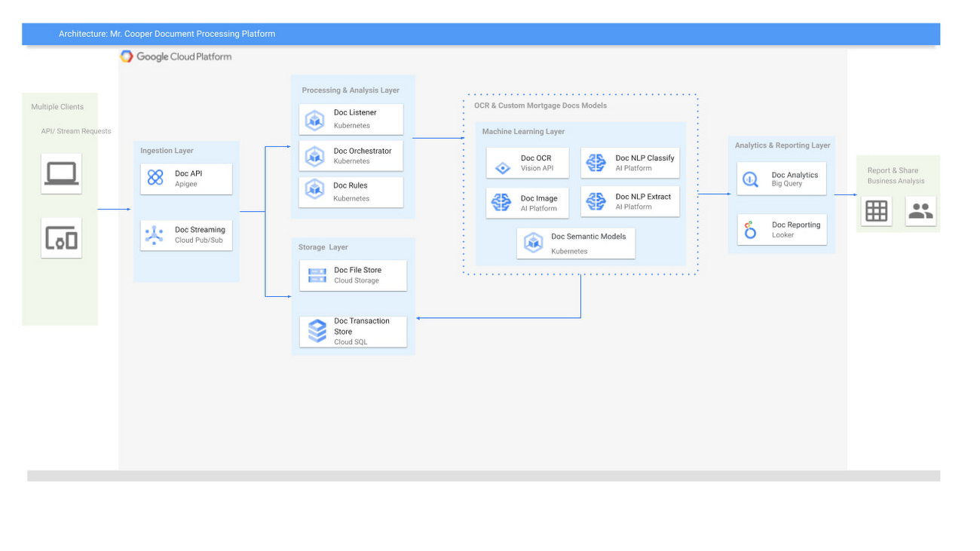Click the BigQuery icon for Doc Analytics
980x551 pixels.
click(750, 179)
